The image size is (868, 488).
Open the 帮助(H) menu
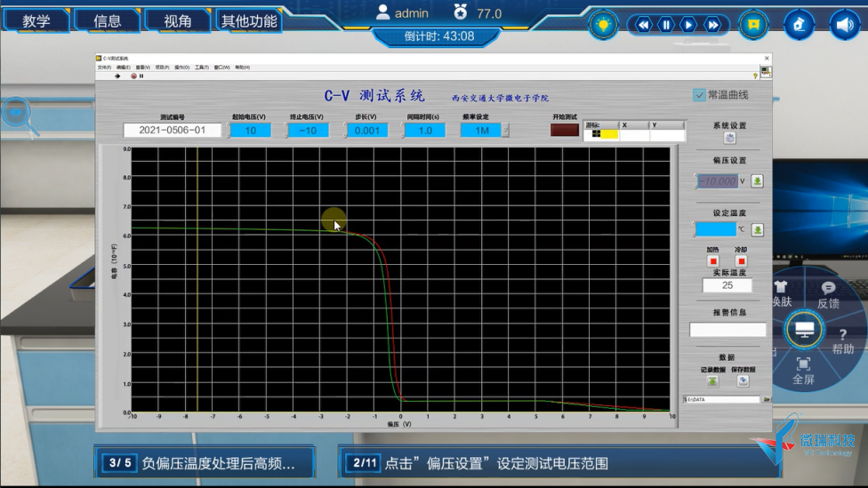pyautogui.click(x=242, y=68)
